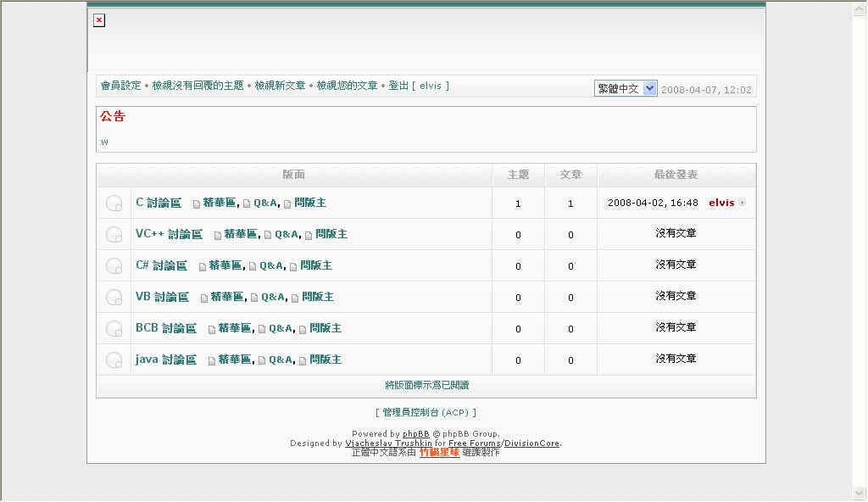Click scrollbar up arrow
Image resolution: width=868 pixels, height=502 pixels.
coord(860,9)
